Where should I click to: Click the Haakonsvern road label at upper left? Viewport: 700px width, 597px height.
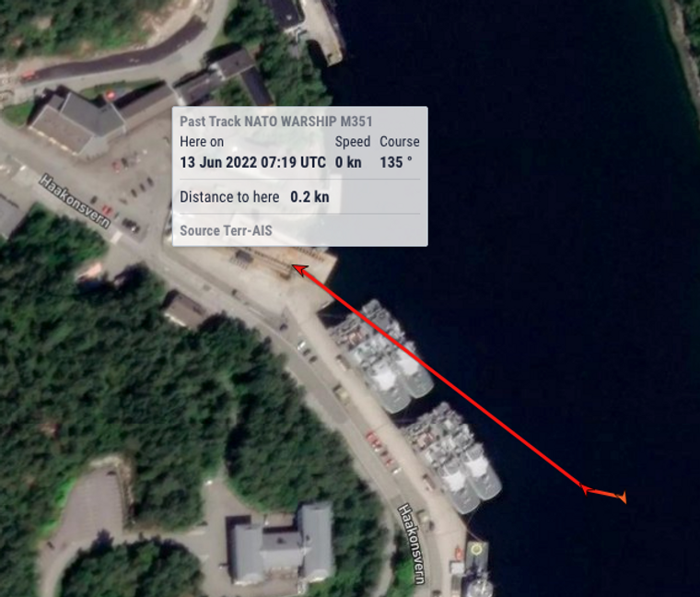click(x=75, y=201)
